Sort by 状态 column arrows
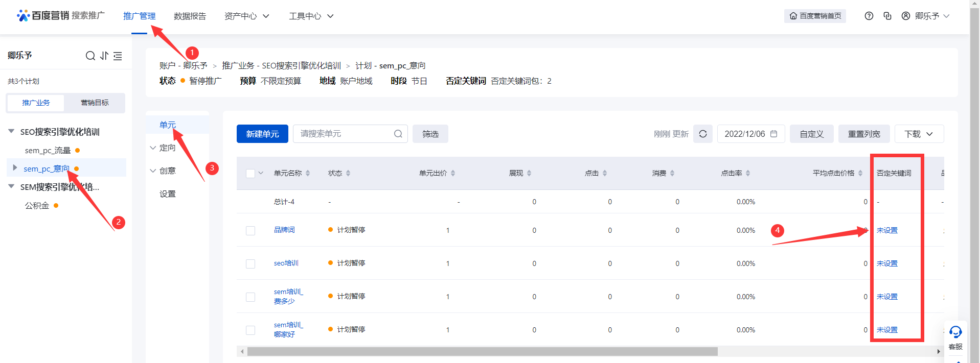The height and width of the screenshot is (363, 980). point(348,173)
